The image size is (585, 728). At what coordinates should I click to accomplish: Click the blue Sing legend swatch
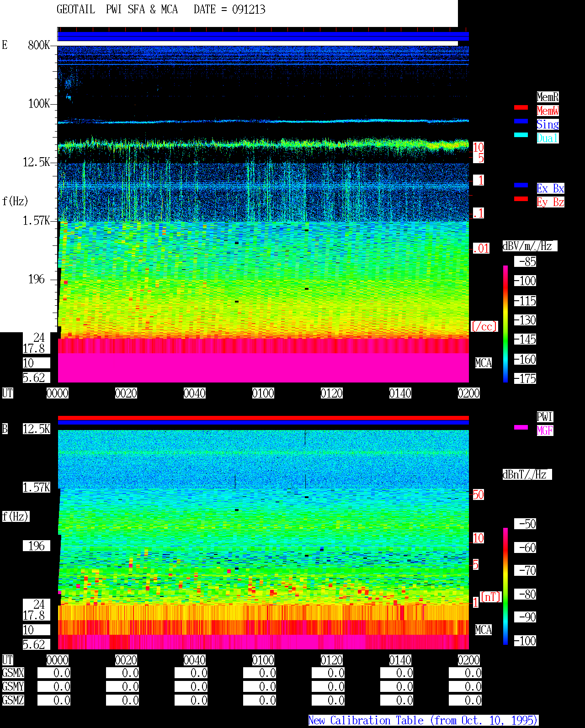pyautogui.click(x=521, y=121)
